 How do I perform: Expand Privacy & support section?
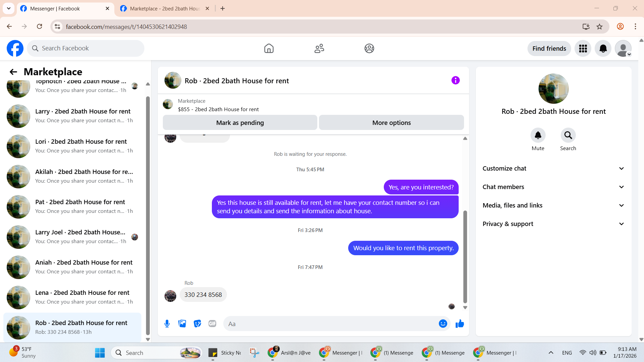[553, 224]
